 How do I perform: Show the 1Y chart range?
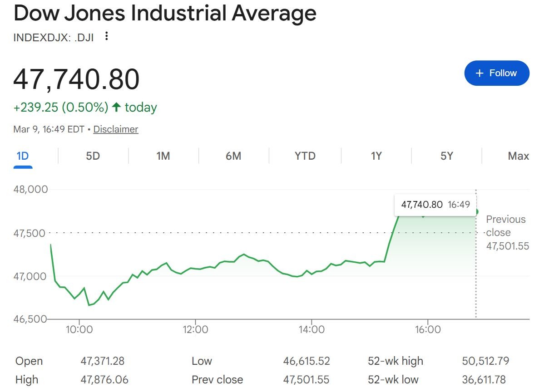[376, 156]
